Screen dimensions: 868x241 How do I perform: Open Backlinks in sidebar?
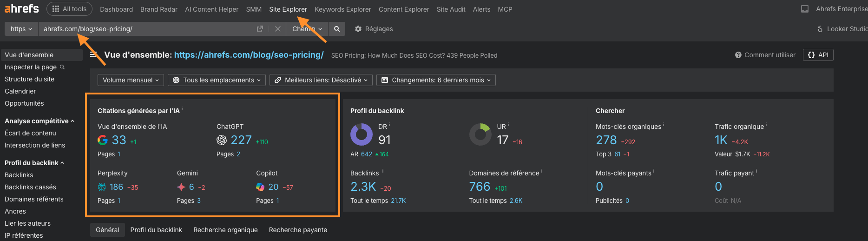pyautogui.click(x=19, y=175)
